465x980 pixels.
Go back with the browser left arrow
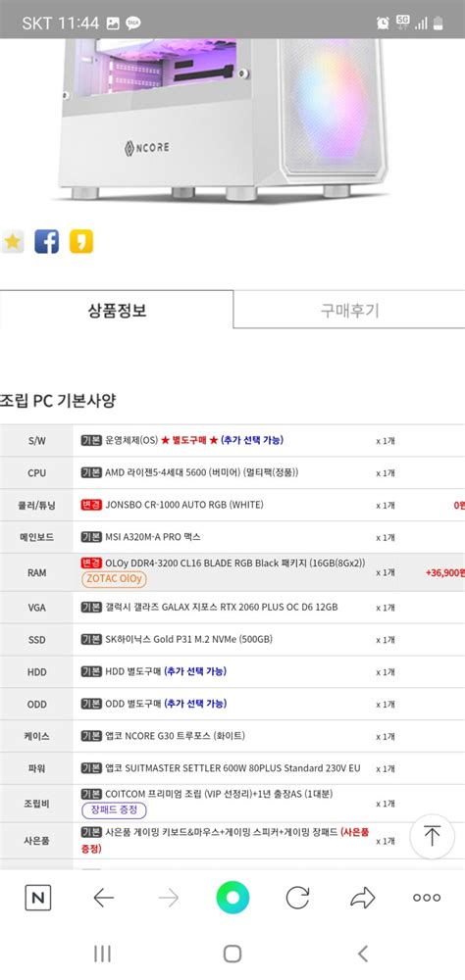click(103, 898)
